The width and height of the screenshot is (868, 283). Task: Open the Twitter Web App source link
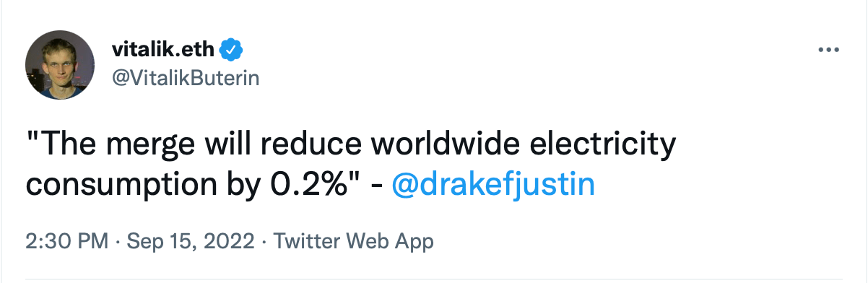(352, 240)
